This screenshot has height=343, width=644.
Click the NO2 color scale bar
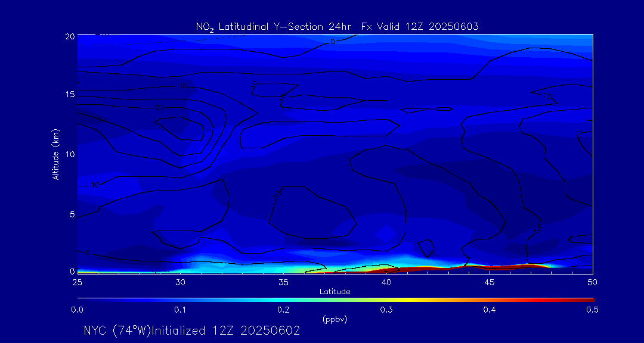[336, 300]
